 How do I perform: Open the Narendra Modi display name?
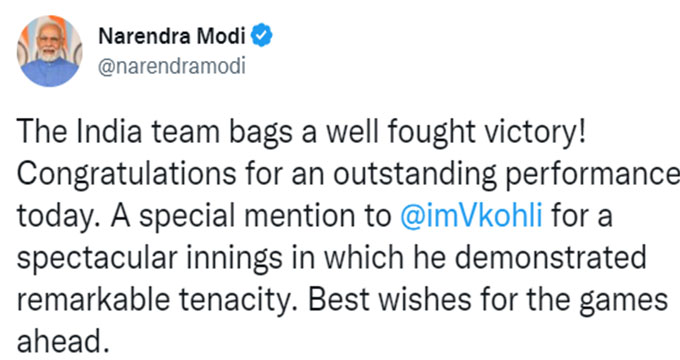pyautogui.click(x=172, y=36)
